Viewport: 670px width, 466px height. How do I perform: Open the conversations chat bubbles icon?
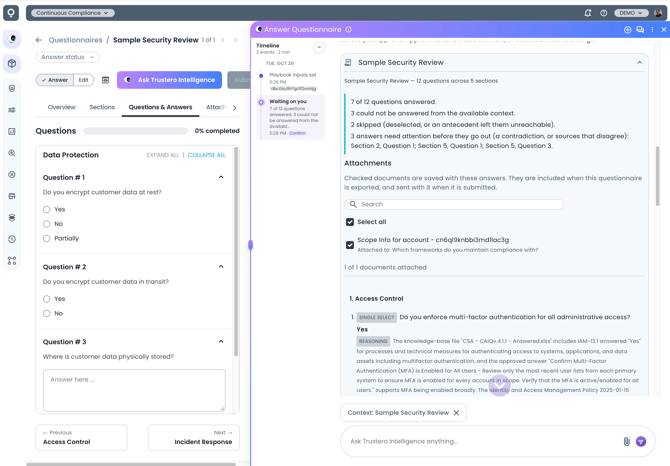[x=640, y=29]
